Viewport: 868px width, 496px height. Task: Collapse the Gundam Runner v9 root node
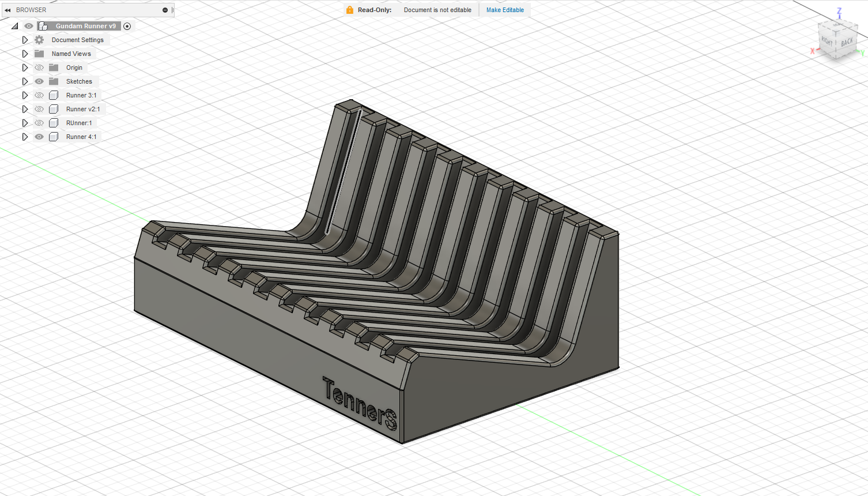[x=15, y=26]
